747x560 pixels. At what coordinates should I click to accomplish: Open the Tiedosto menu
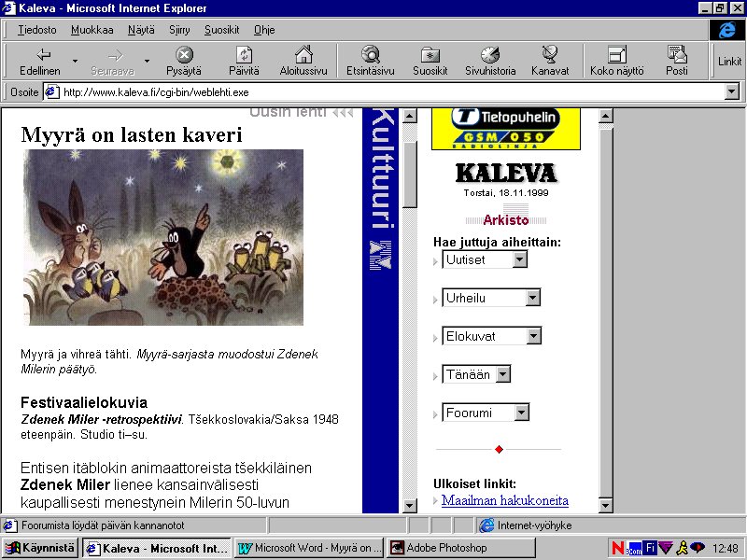click(36, 30)
